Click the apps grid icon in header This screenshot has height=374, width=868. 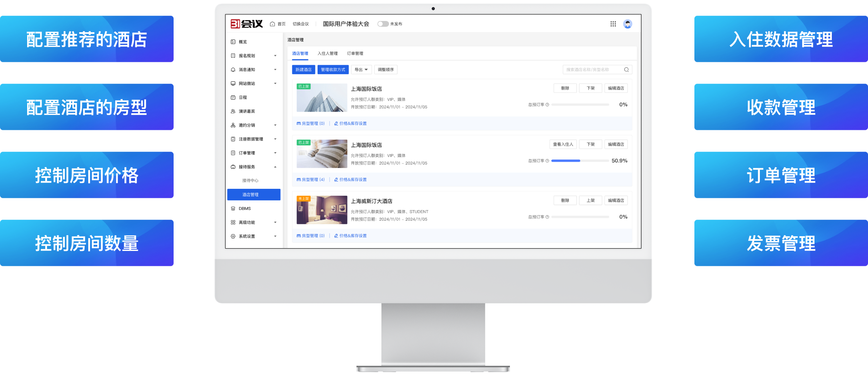613,24
